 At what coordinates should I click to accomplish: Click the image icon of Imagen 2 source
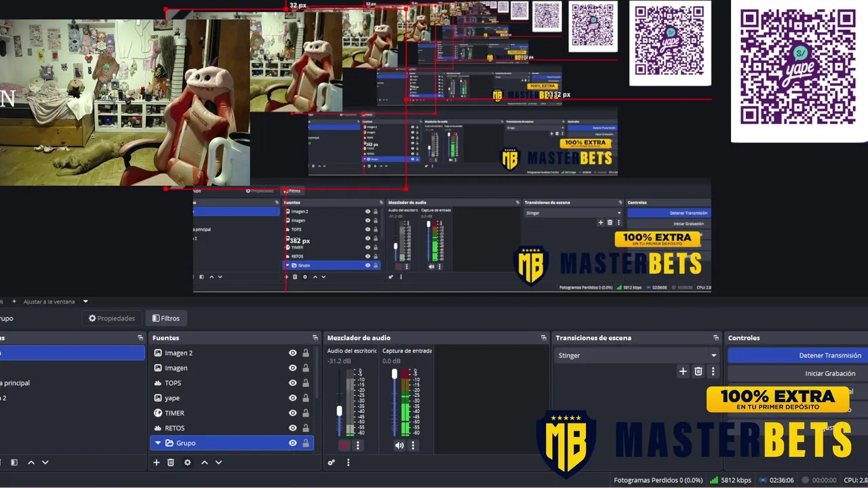click(x=158, y=353)
